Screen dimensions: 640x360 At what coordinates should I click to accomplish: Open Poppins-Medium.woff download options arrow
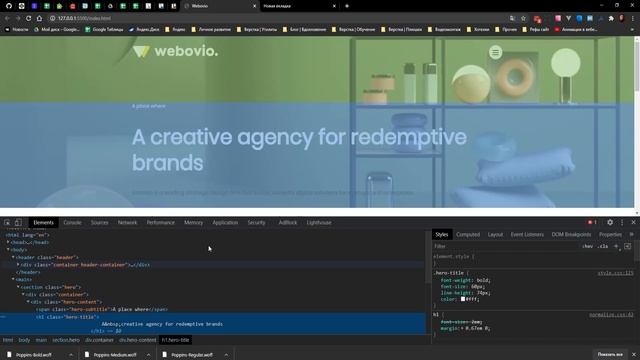pyautogui.click(x=148, y=355)
